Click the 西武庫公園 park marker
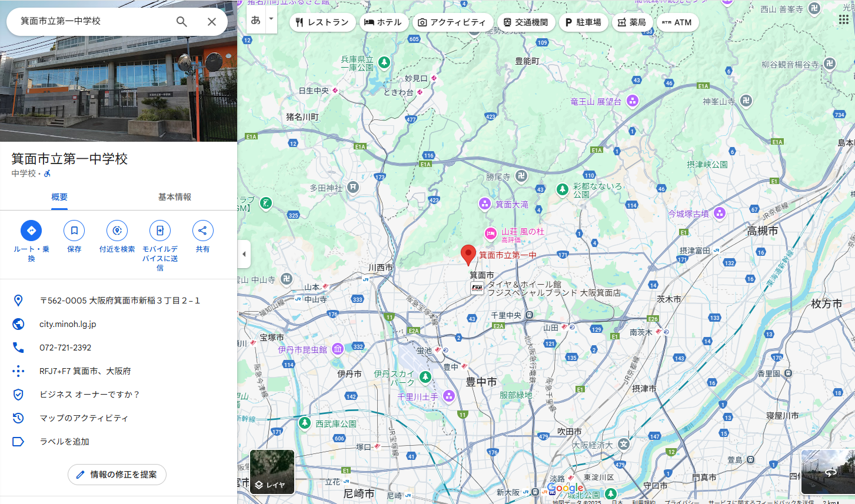 pyautogui.click(x=305, y=422)
